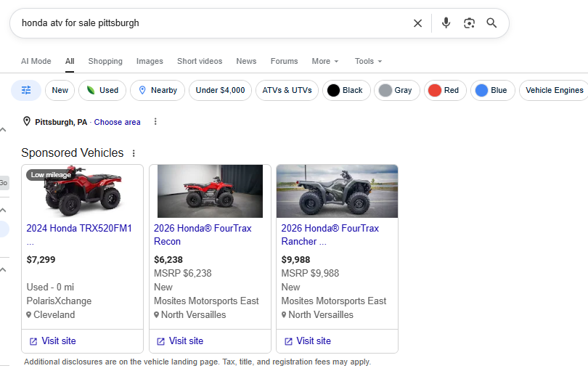Filter by Blue color
This screenshot has height=371, width=588.
pos(493,90)
